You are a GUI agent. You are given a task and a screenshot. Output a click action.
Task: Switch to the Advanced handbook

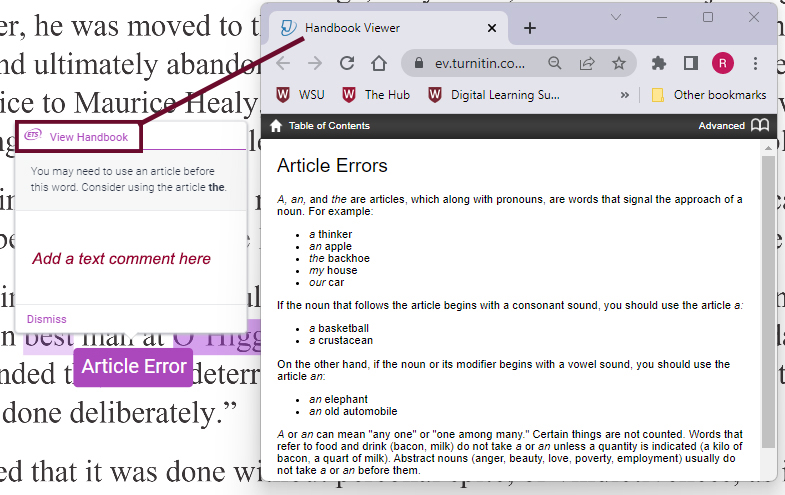722,126
